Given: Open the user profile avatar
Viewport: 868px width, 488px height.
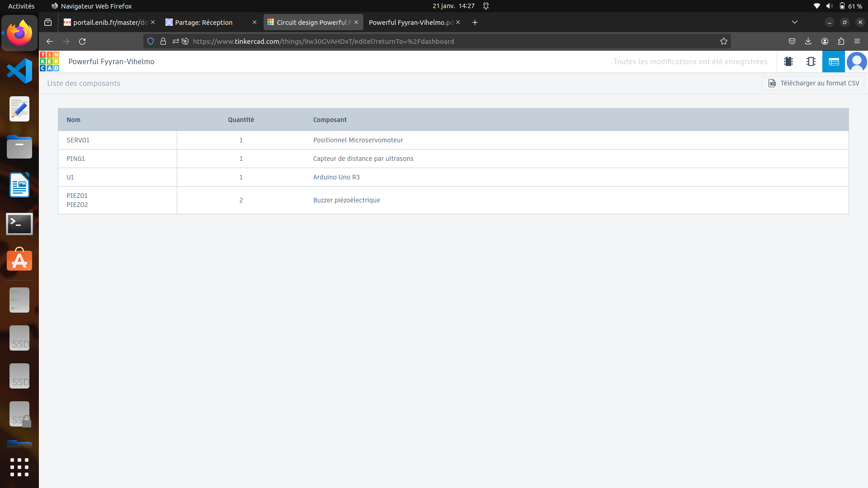Looking at the screenshot, I should (x=857, y=61).
